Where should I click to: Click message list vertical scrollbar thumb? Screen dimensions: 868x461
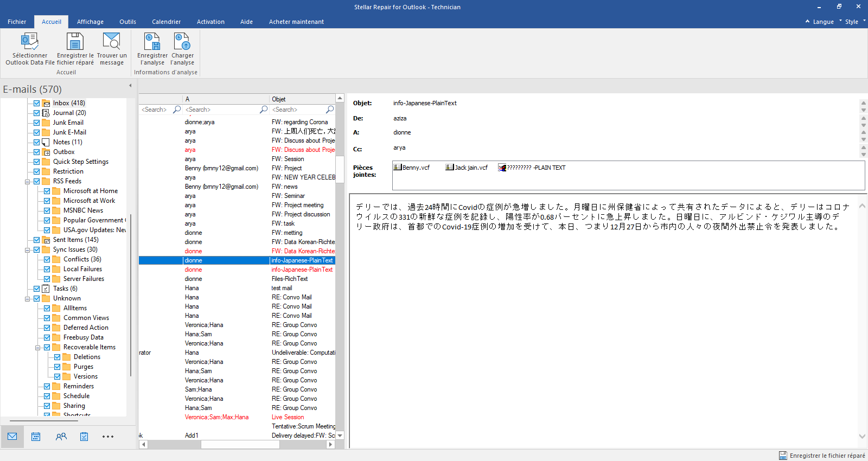click(x=340, y=170)
